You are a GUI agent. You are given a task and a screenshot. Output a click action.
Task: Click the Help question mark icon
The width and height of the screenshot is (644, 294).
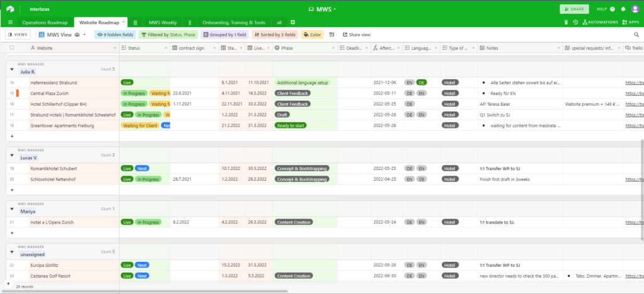(613, 9)
